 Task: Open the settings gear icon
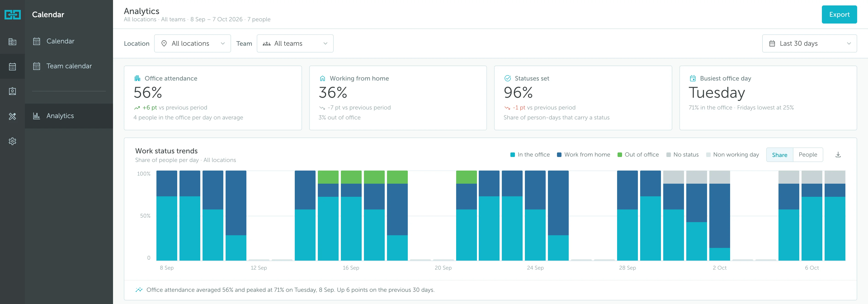[12, 141]
